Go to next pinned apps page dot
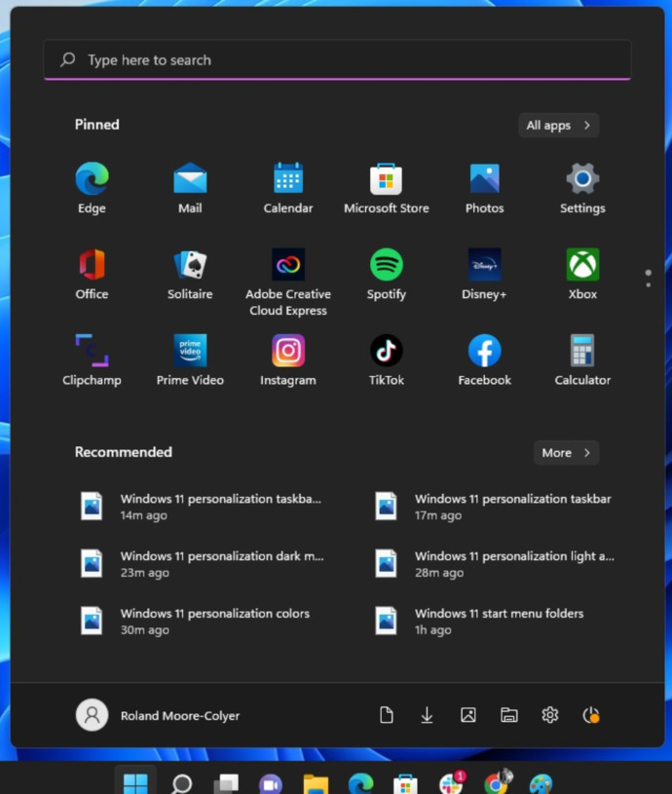 649,285
